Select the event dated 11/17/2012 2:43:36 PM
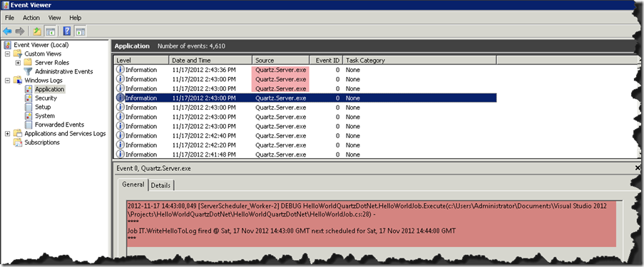 pyautogui.click(x=305, y=70)
